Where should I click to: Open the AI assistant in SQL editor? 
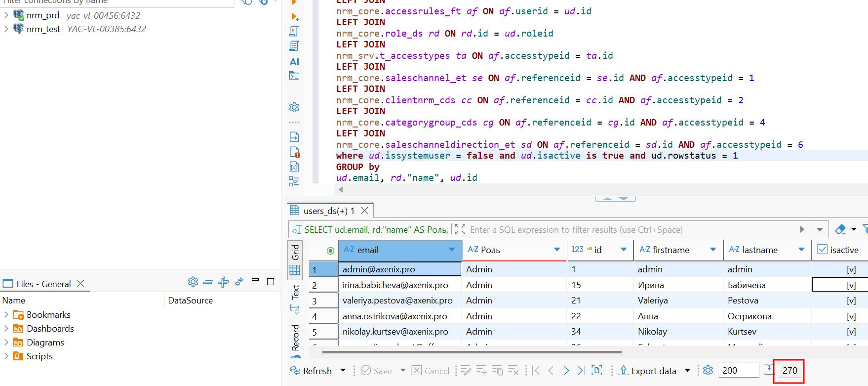tap(294, 61)
